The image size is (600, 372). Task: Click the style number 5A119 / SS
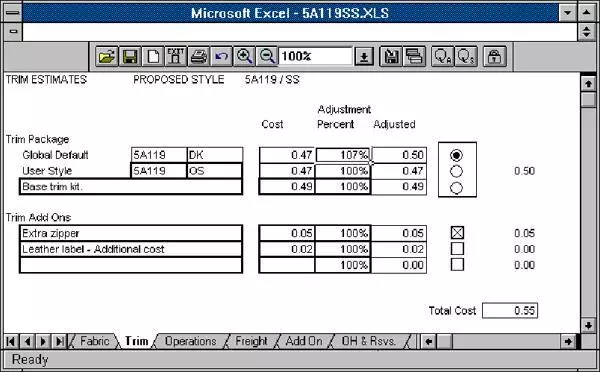tap(272, 80)
